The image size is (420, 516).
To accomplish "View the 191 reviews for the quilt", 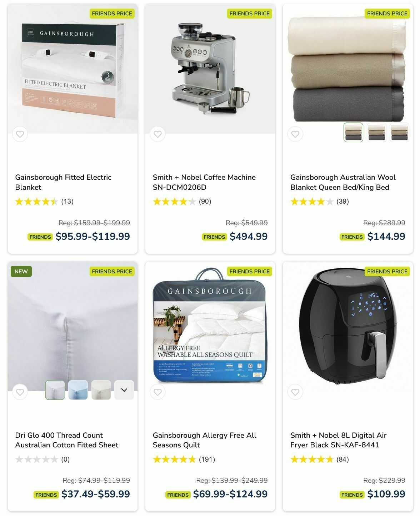I will coord(207,459).
